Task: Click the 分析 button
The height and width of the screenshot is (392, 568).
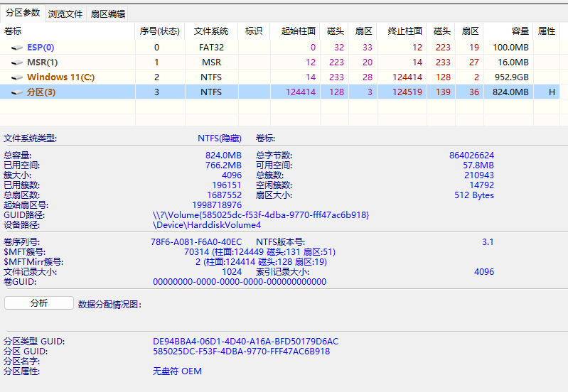Action: coord(39,303)
